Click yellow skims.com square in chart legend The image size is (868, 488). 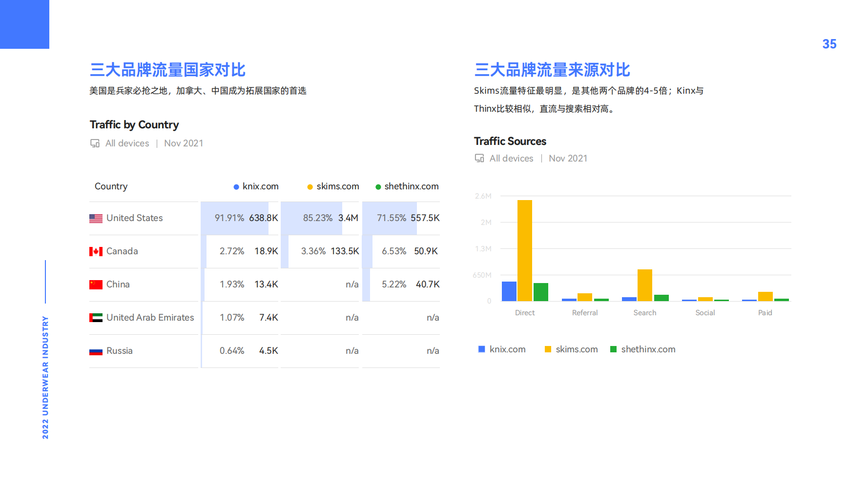coord(548,349)
